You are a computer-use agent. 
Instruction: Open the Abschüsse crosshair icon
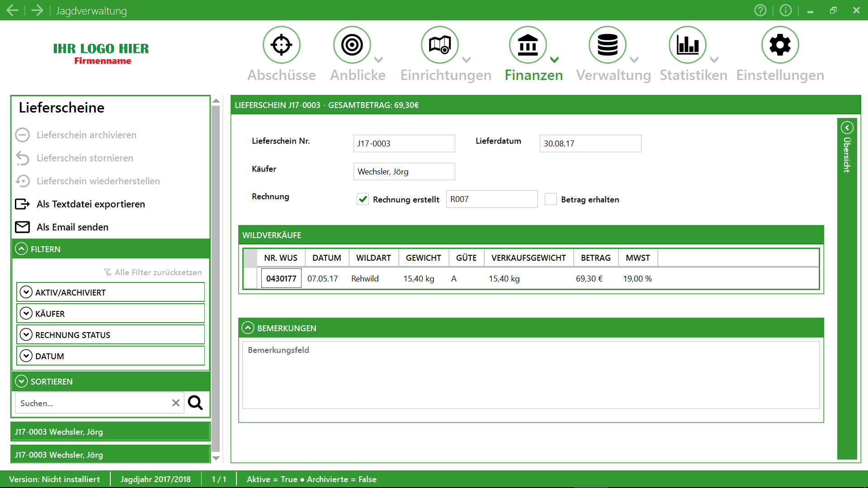tap(281, 45)
